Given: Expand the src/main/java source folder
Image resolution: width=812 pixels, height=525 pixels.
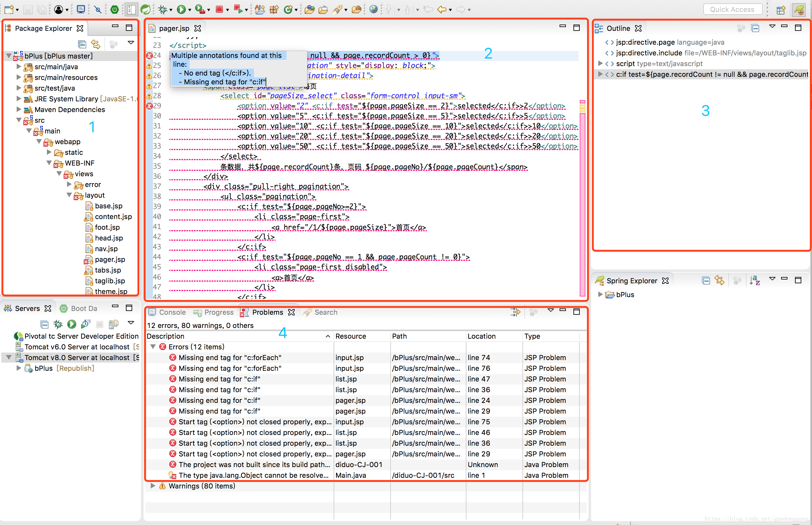Looking at the screenshot, I should coord(19,66).
